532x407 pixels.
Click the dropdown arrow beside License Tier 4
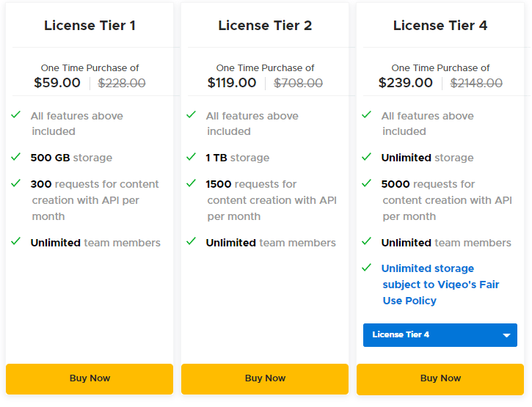click(506, 336)
